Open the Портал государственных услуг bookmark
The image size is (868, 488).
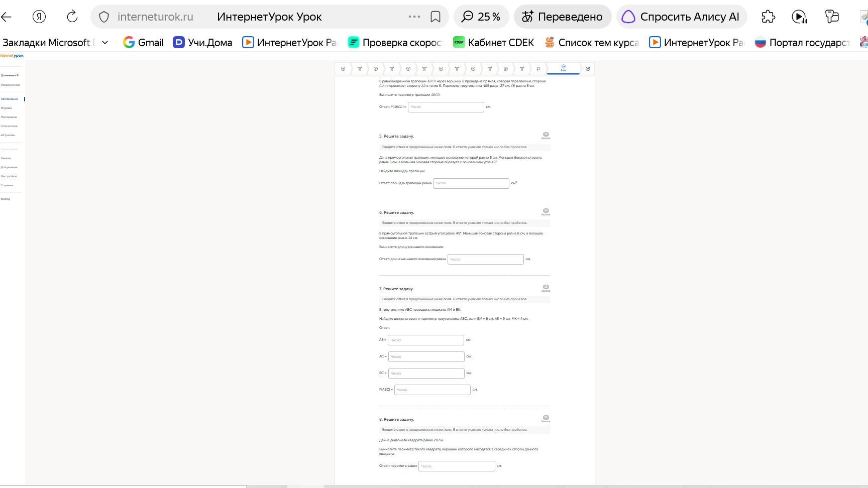point(802,43)
